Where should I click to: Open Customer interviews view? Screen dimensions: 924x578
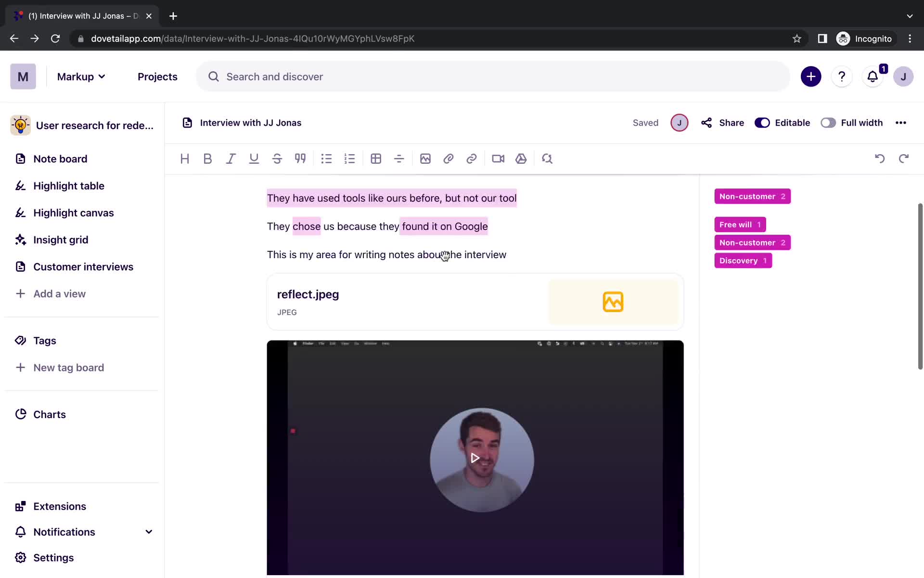pos(83,266)
